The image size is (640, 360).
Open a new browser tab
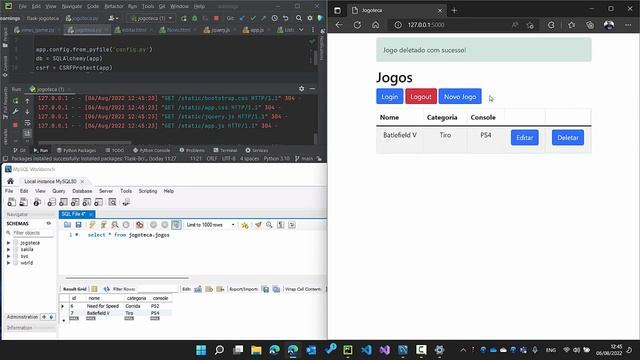[x=454, y=11]
